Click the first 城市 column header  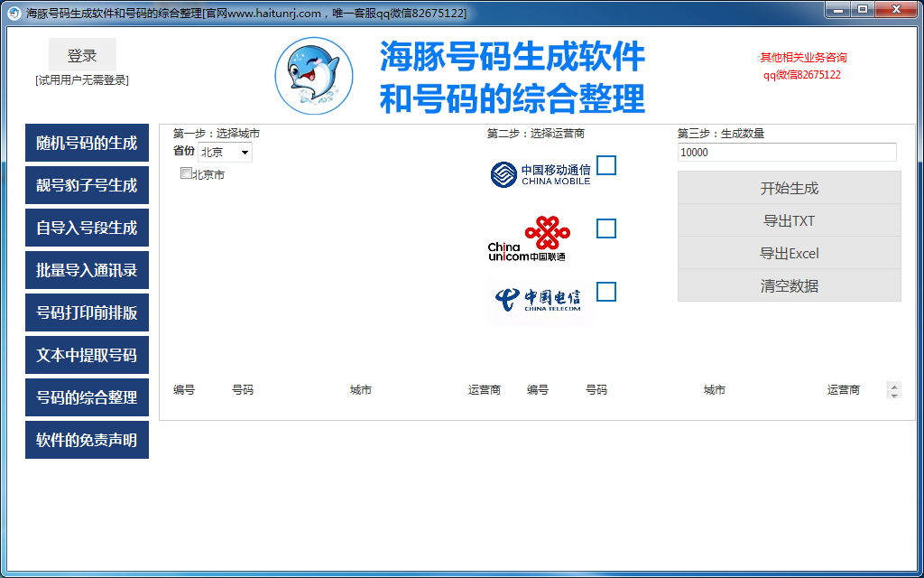tap(361, 390)
